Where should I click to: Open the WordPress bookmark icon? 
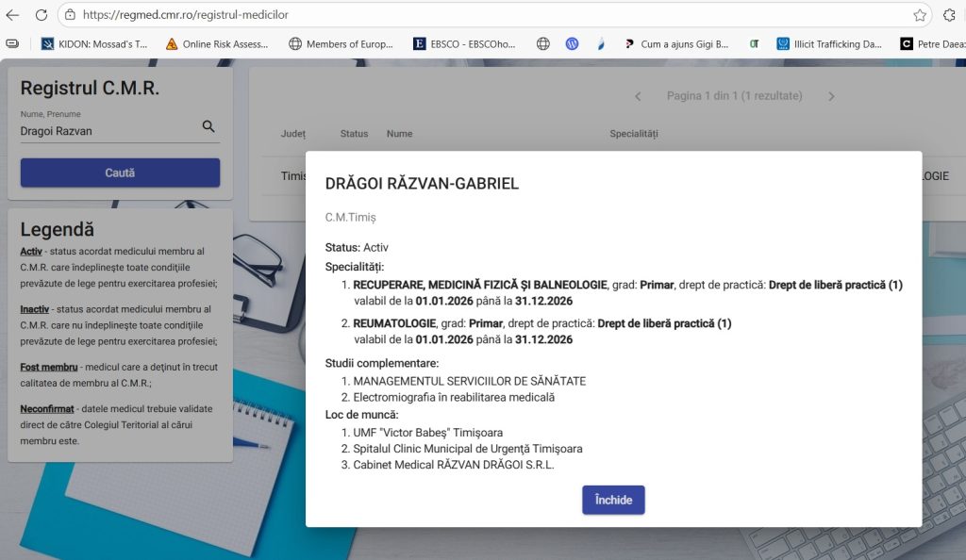572,43
